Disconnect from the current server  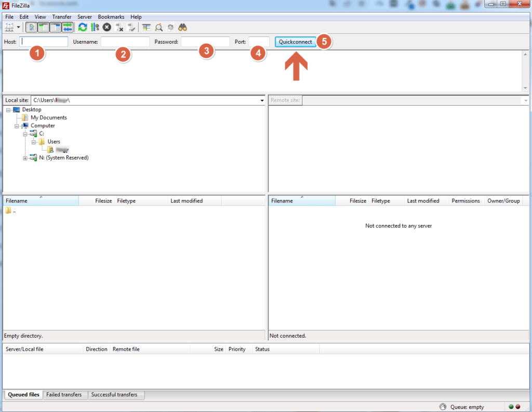click(x=119, y=27)
